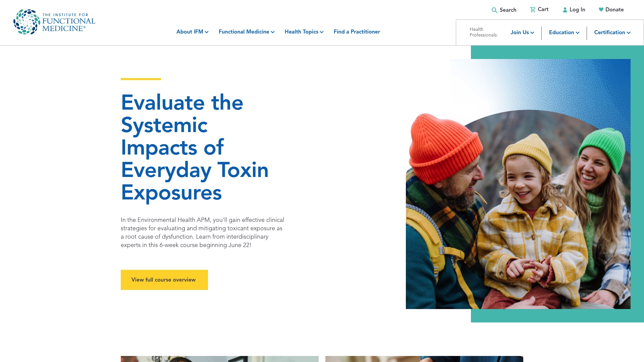This screenshot has width=644, height=362.
Task: Open the Education menu
Action: click(564, 33)
